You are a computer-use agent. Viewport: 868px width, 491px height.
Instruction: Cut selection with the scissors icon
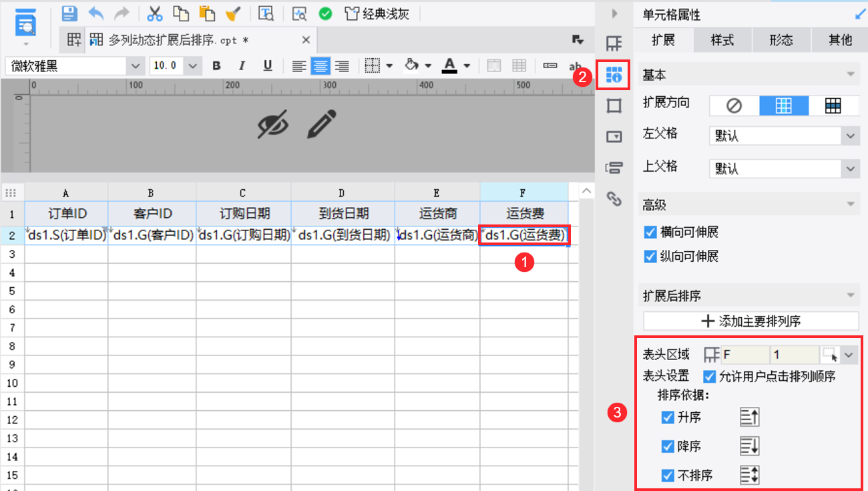coord(155,13)
